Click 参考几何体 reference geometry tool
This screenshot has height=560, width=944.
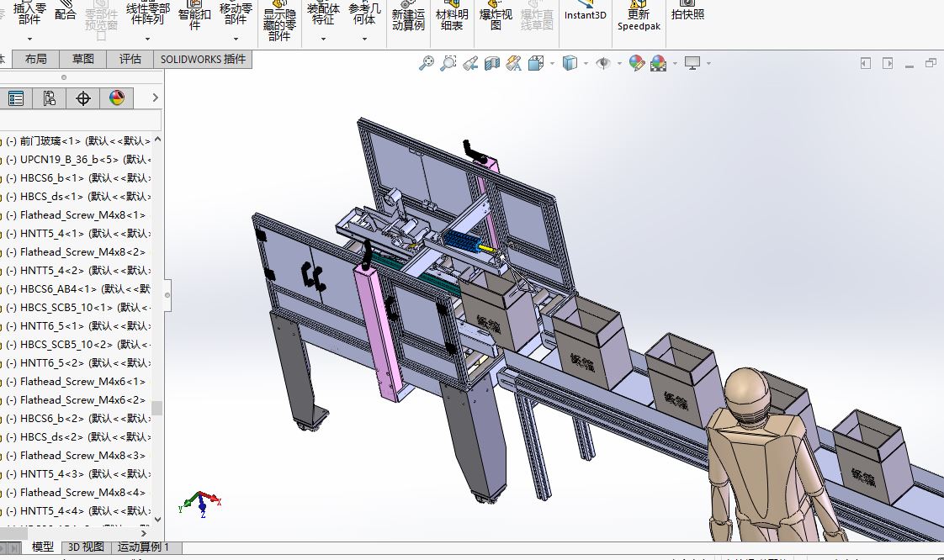[x=364, y=13]
